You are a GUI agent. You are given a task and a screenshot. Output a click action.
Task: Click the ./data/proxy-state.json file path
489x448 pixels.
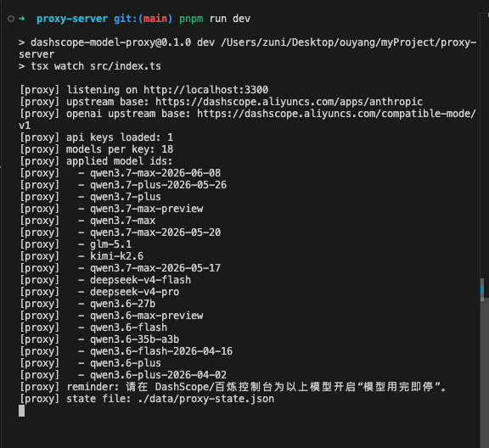pos(205,399)
